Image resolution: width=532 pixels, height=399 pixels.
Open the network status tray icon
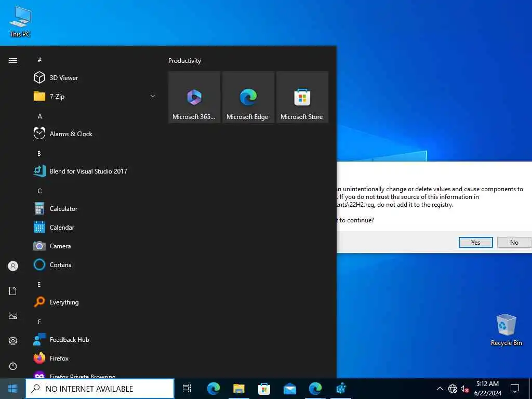[x=453, y=389]
